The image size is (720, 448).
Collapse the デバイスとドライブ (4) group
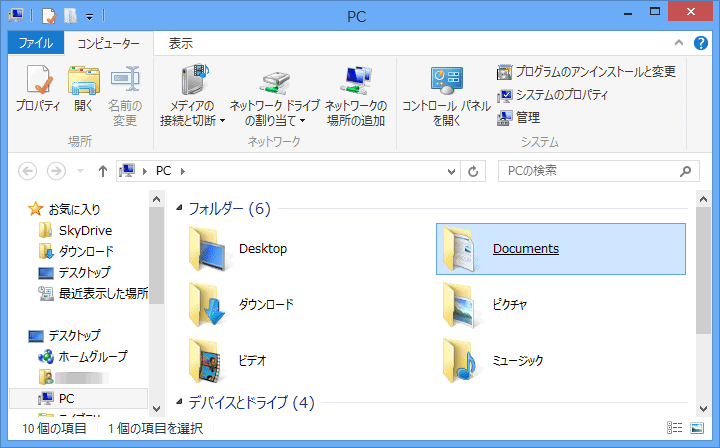(179, 402)
